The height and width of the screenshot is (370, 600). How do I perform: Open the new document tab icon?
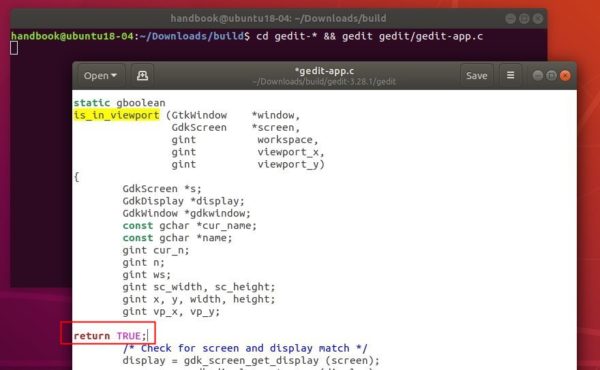tap(142, 75)
